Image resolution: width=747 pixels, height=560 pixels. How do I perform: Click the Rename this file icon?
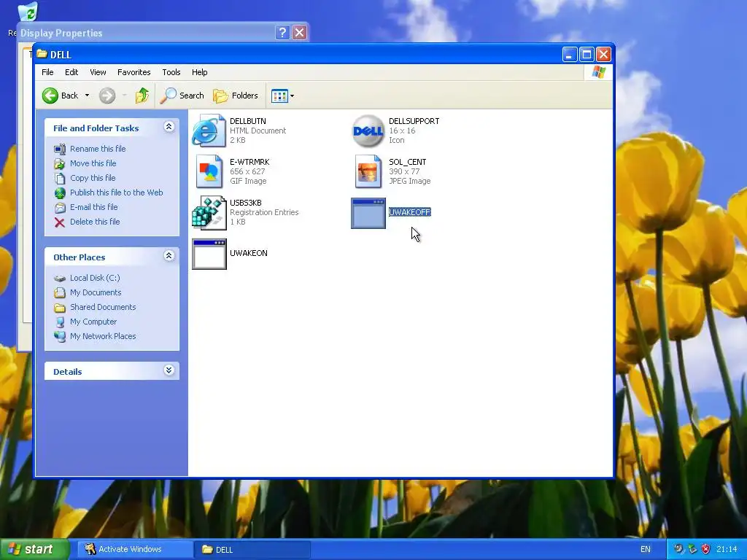60,149
